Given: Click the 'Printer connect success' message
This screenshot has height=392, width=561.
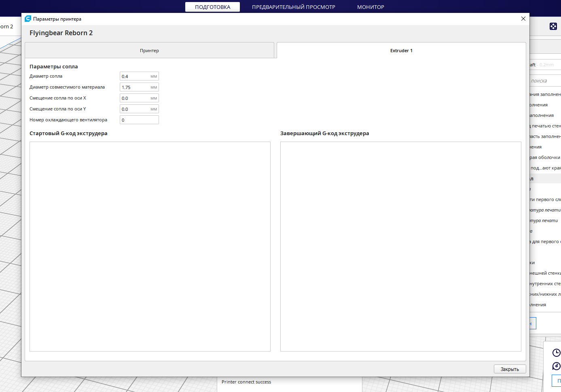Looking at the screenshot, I should pos(246,382).
